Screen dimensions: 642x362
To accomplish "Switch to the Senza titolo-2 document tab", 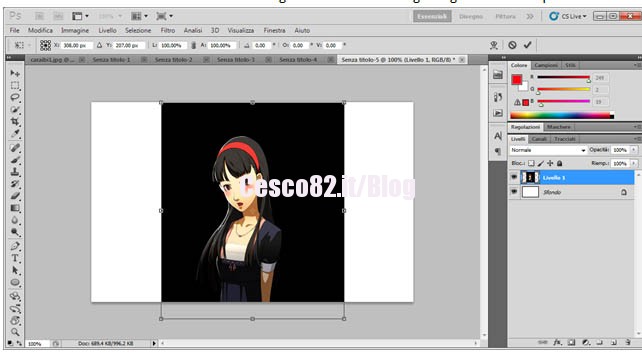I will point(174,60).
